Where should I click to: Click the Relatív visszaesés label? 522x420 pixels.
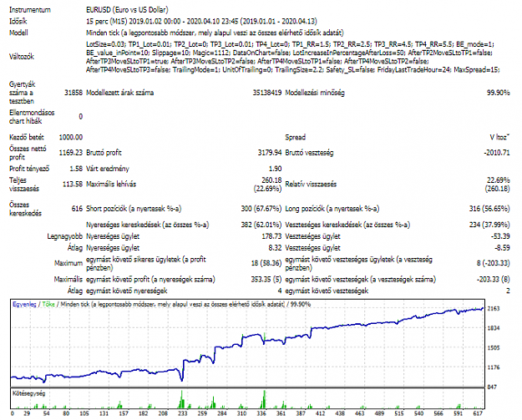coord(311,184)
